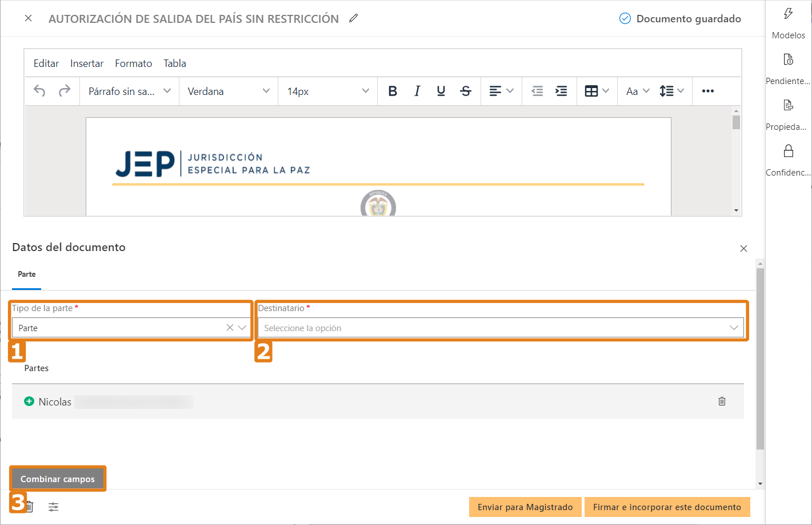Toggle strikethrough formatting
The width and height of the screenshot is (812, 525).
(466, 91)
